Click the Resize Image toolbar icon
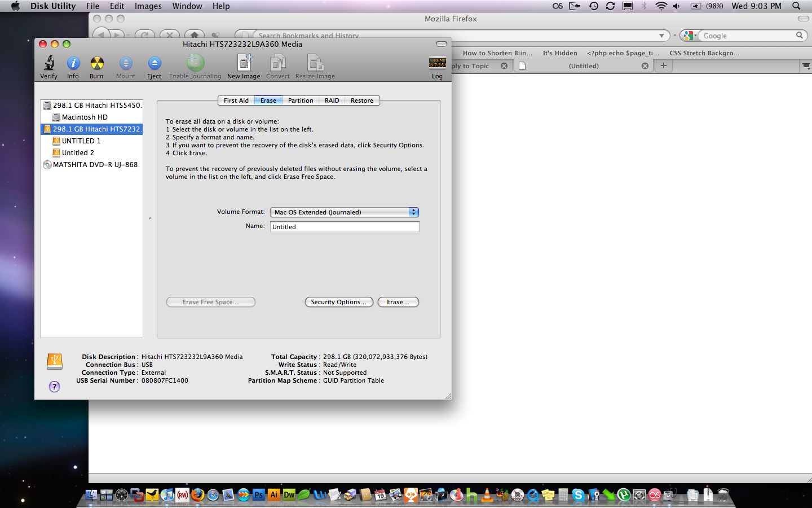Viewport: 812px width, 508px height. click(x=315, y=63)
